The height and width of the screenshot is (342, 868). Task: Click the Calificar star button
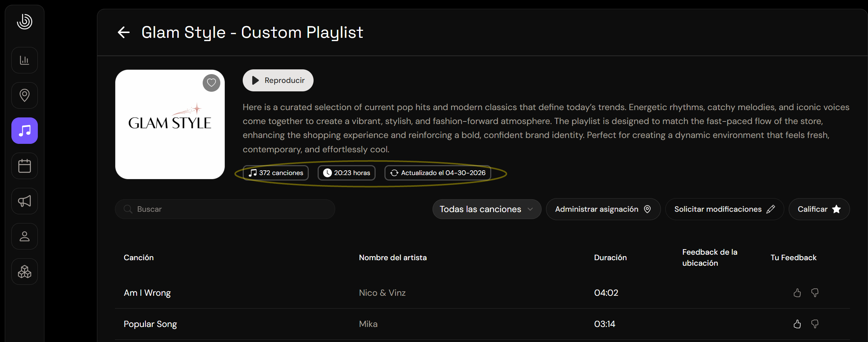[x=819, y=209]
